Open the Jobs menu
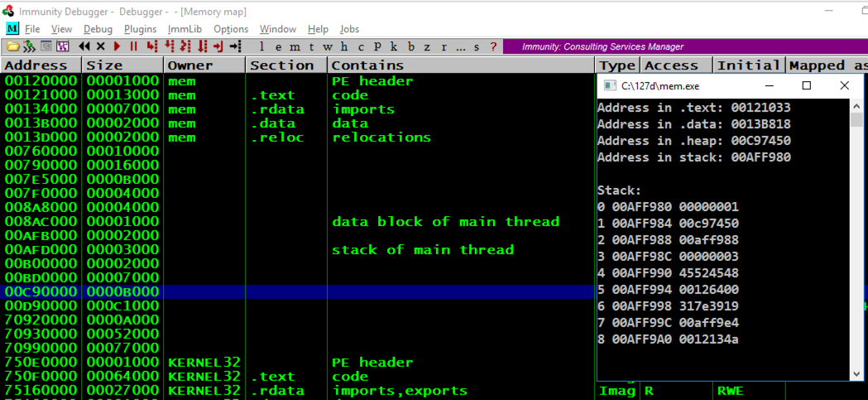 (x=349, y=29)
